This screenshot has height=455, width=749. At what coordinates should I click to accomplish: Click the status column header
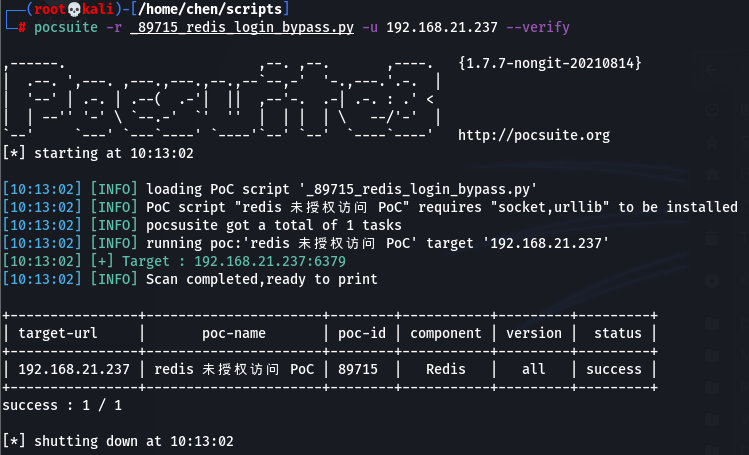(x=618, y=333)
